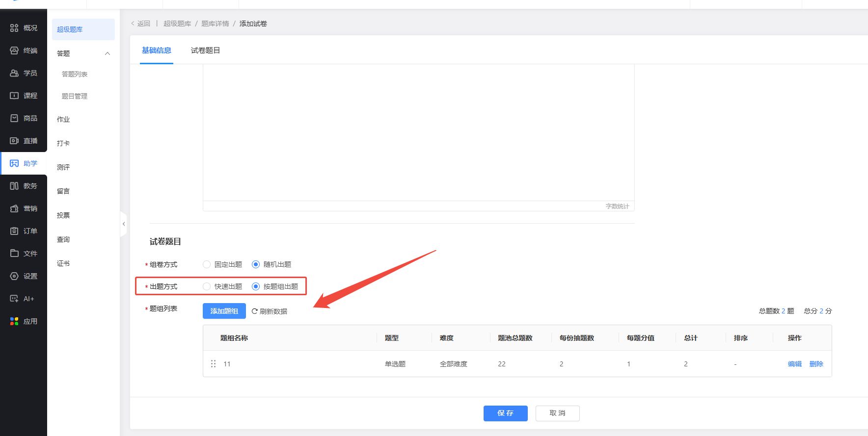Click the 总分 2 分 summary
Viewport: 868px width, 436px height.
point(818,311)
